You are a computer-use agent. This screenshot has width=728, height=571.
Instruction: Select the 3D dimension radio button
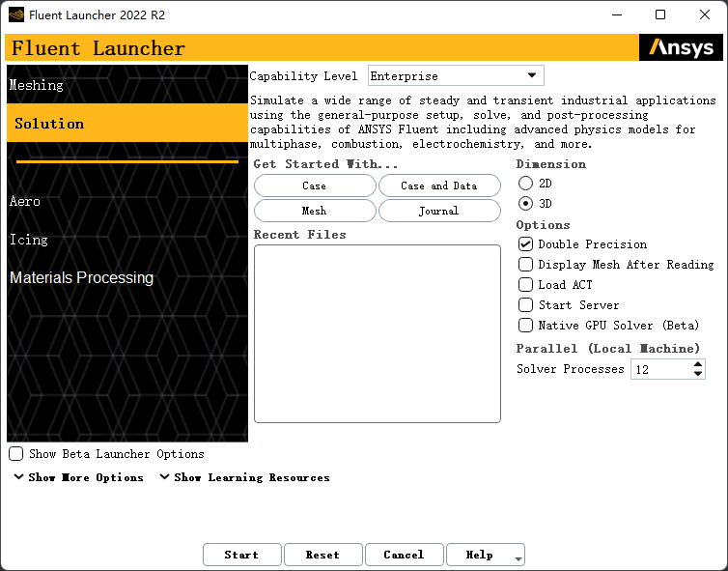525,204
